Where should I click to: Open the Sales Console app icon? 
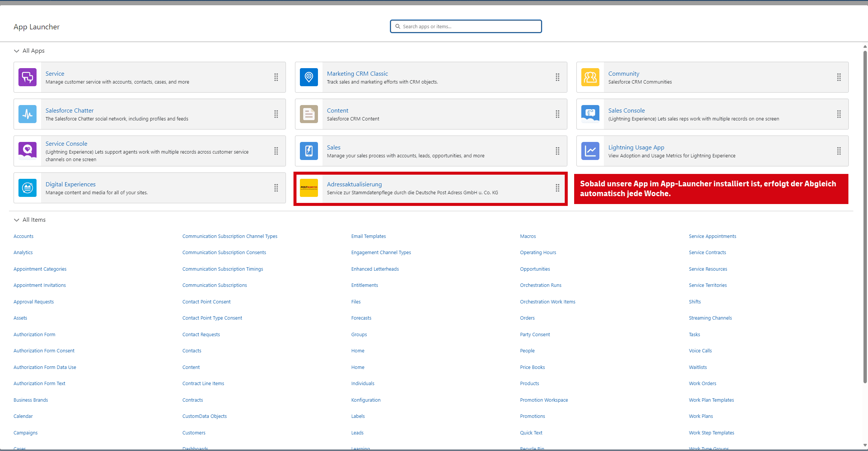click(x=590, y=114)
